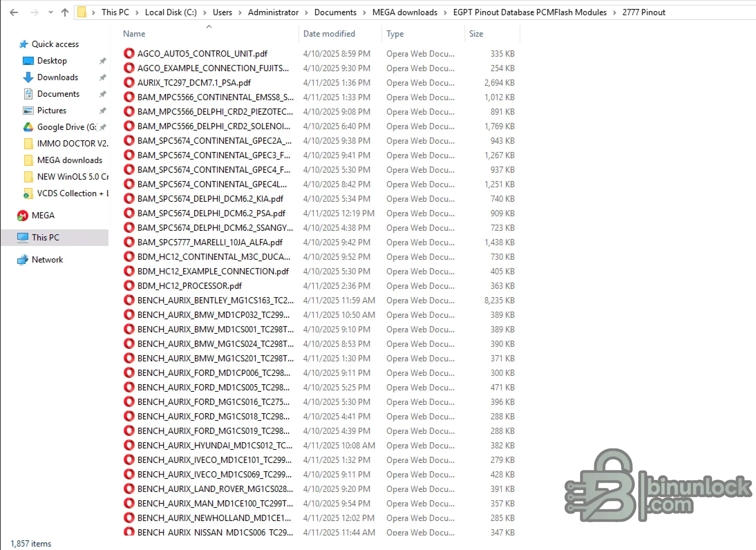Unpin Downloads using its pin icon
This screenshot has height=550, width=756.
(x=103, y=77)
